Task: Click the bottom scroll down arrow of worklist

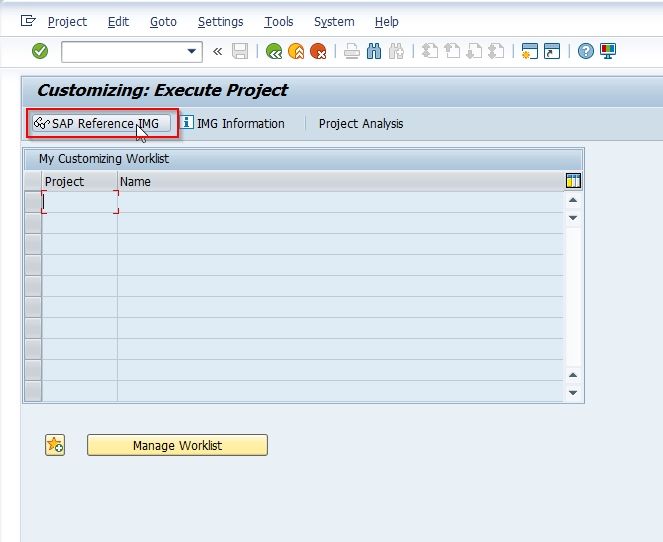Action: click(573, 393)
